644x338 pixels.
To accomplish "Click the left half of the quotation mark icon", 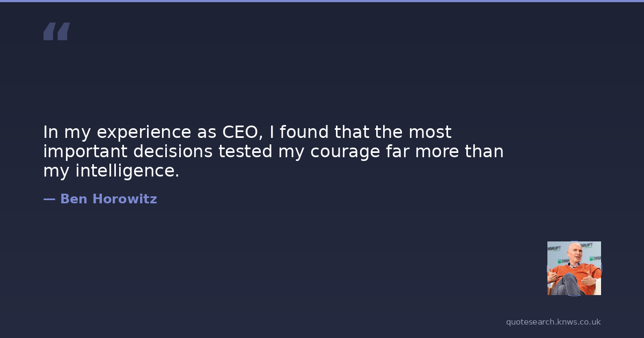I will point(50,31).
